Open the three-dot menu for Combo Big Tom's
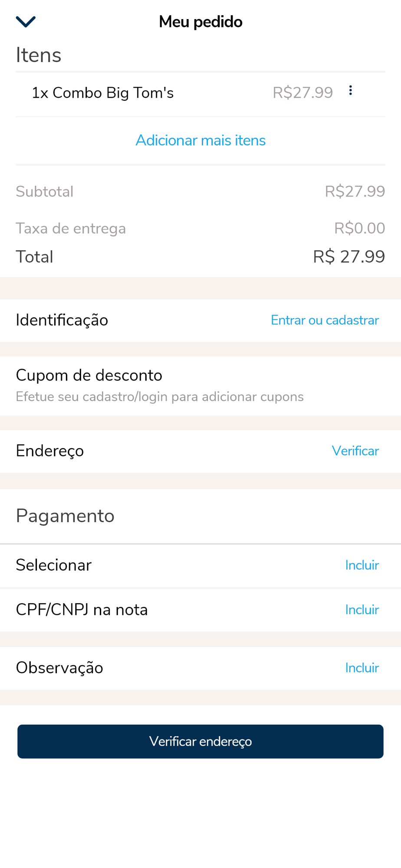The height and width of the screenshot is (868, 401). pos(350,91)
